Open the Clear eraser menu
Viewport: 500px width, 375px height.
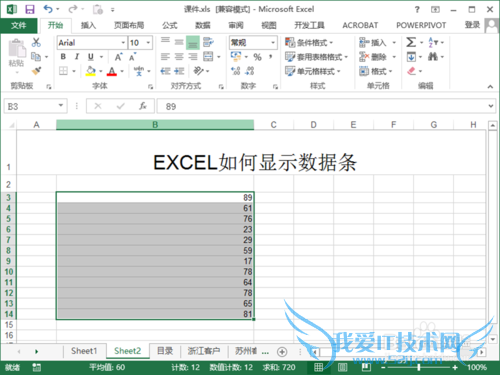412,71
